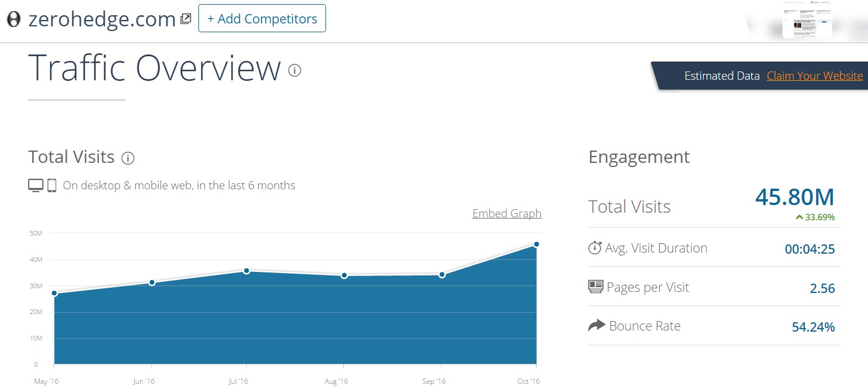Open the Claim Your Website link
This screenshot has width=868, height=392.
point(815,76)
